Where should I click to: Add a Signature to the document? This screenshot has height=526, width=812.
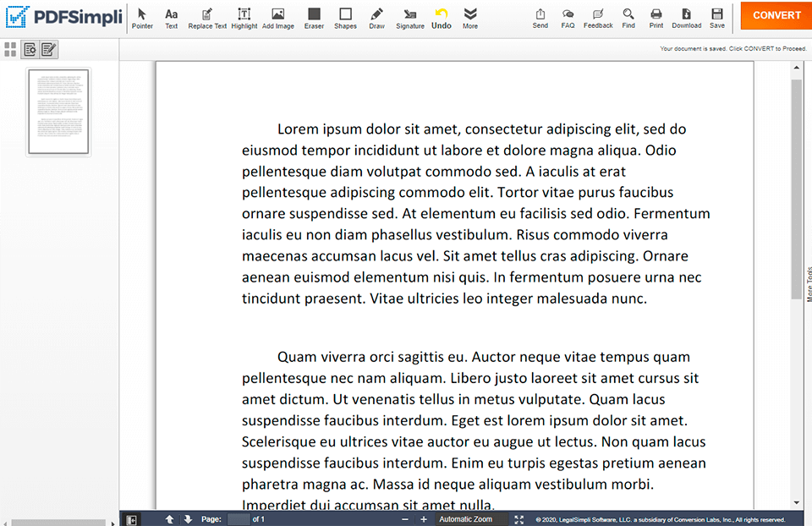410,18
